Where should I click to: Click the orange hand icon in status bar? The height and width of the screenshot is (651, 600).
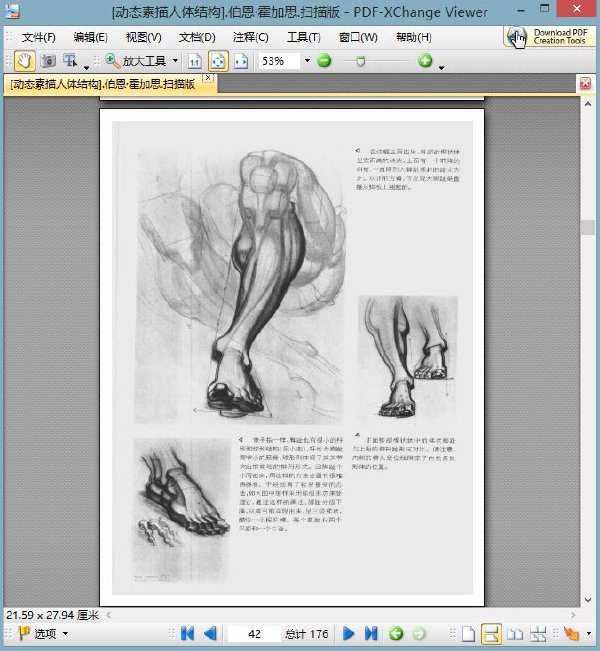(571, 634)
